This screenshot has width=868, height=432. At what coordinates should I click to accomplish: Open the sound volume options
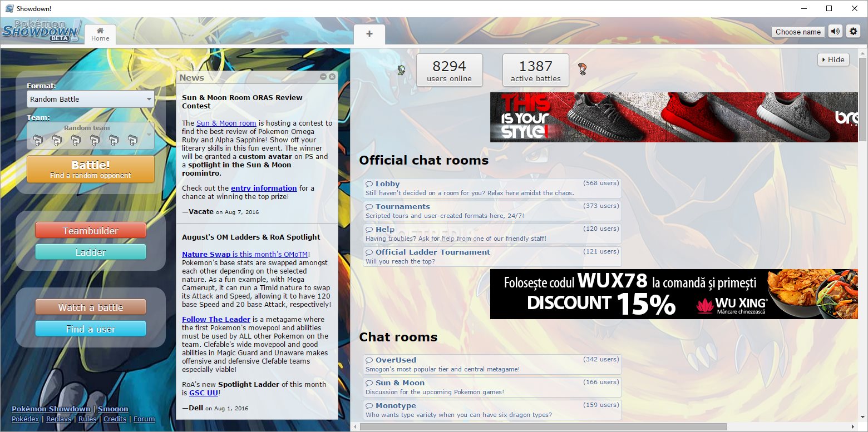click(835, 32)
